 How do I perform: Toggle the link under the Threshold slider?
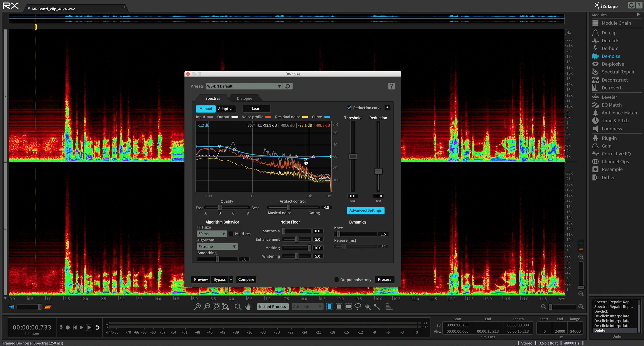coord(353,201)
